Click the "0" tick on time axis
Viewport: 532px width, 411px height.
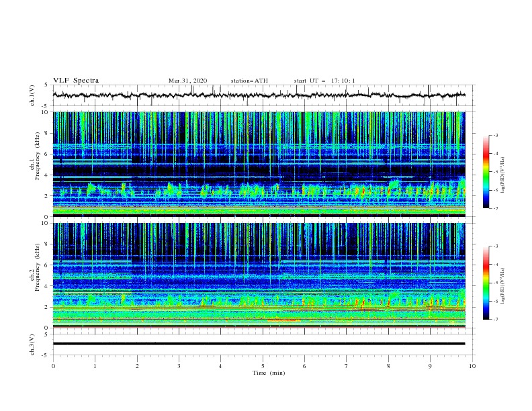point(53,366)
